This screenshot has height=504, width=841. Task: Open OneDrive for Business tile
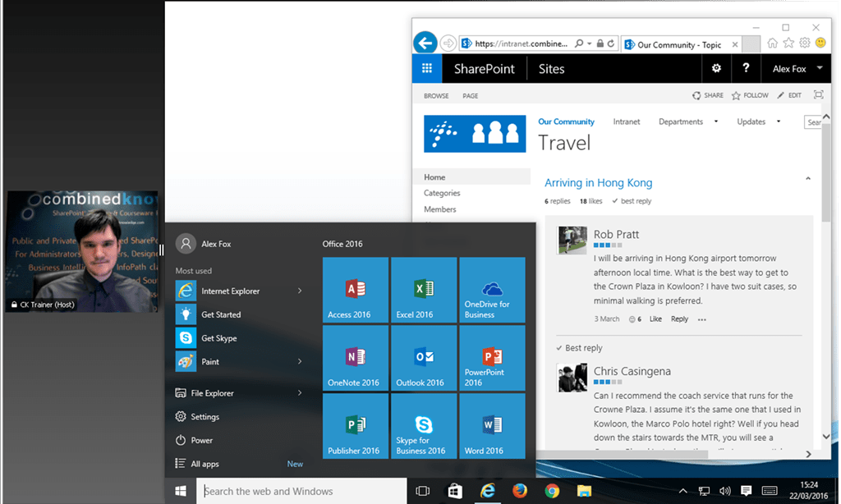(x=492, y=290)
